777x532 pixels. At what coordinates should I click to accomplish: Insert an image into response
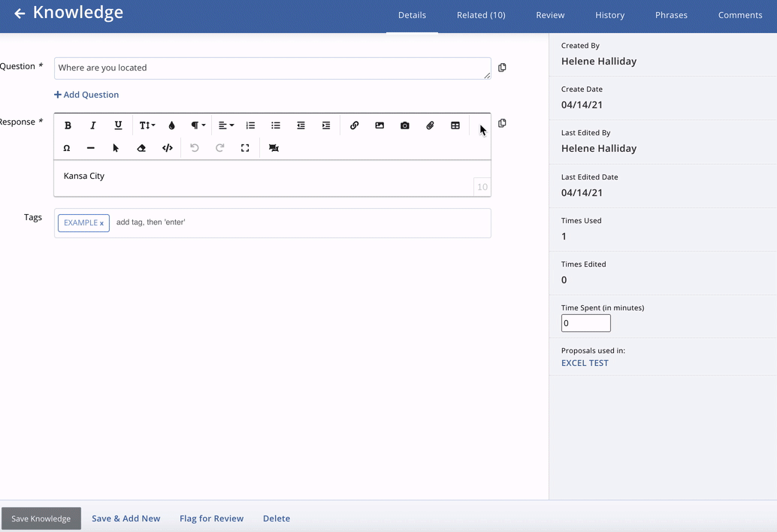[379, 125]
